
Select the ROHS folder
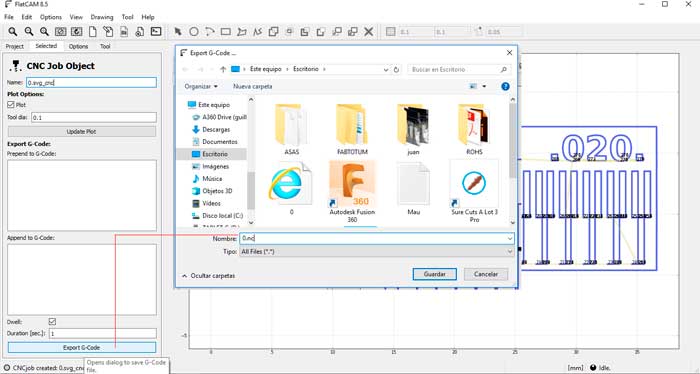(474, 130)
